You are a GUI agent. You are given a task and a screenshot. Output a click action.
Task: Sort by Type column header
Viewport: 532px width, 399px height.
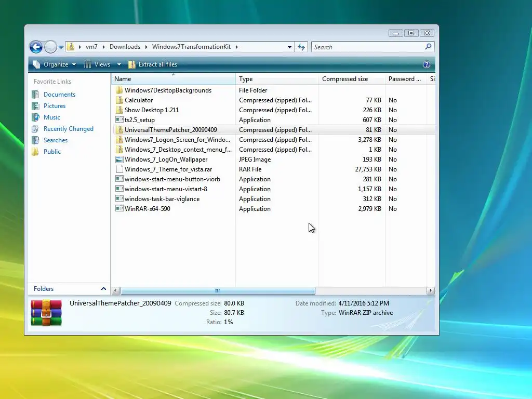pos(277,79)
